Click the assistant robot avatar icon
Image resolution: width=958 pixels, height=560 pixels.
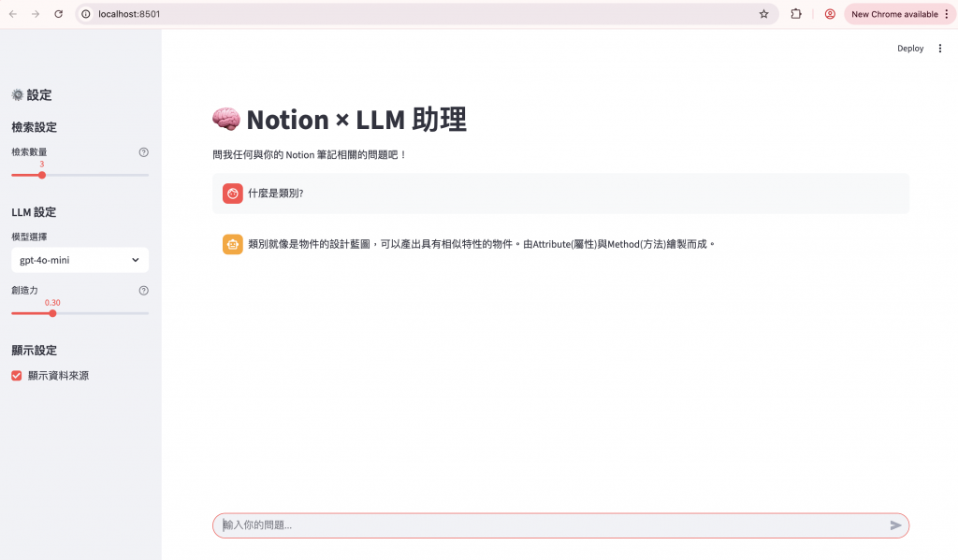click(x=232, y=244)
